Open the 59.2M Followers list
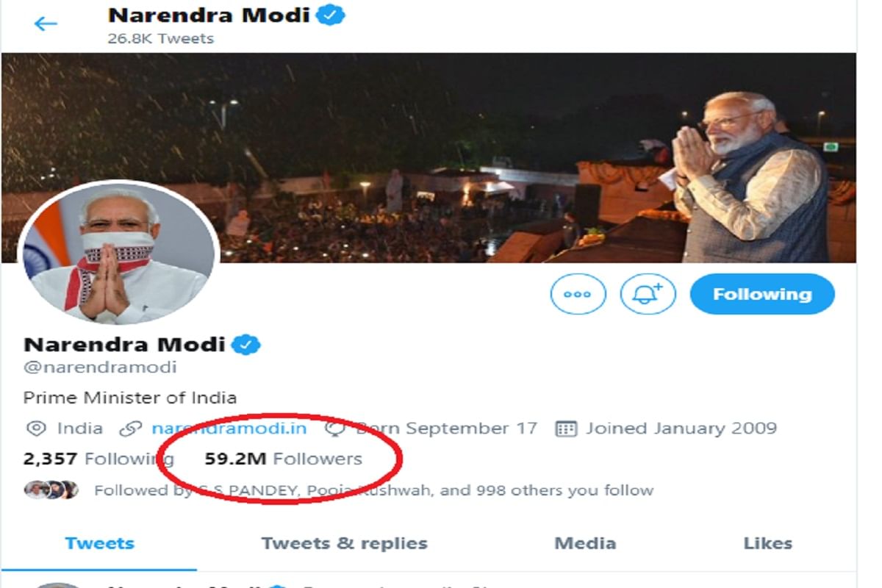Image resolution: width=882 pixels, height=588 pixels. [283, 459]
